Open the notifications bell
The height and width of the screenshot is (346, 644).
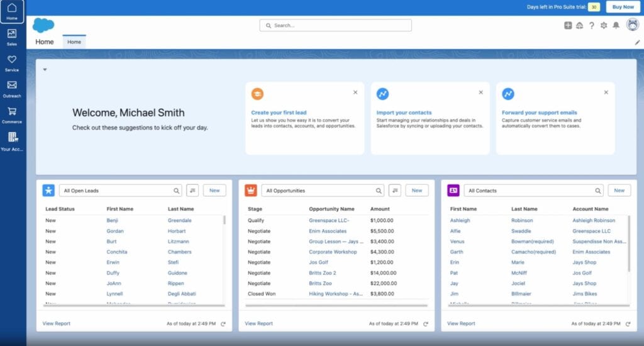click(616, 25)
